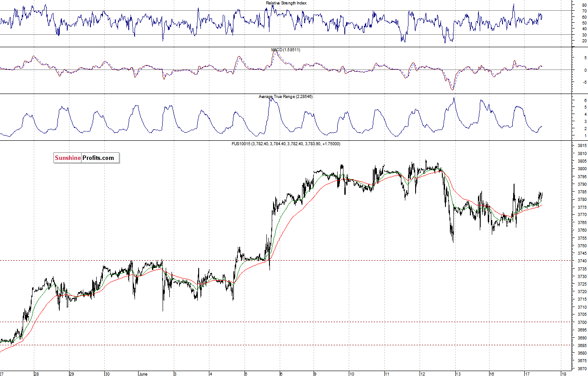
Task: Click the 20 label on RSI axis
Action: (584, 41)
